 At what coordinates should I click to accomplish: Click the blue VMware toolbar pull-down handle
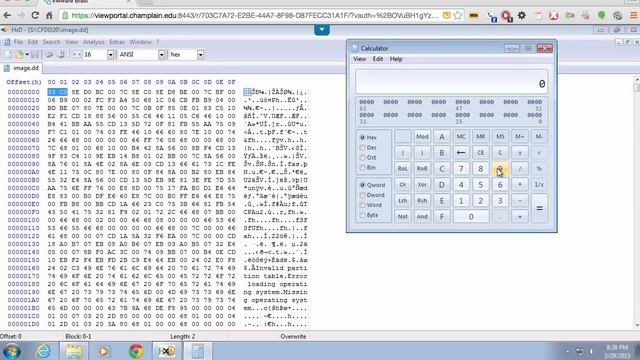coord(322,30)
